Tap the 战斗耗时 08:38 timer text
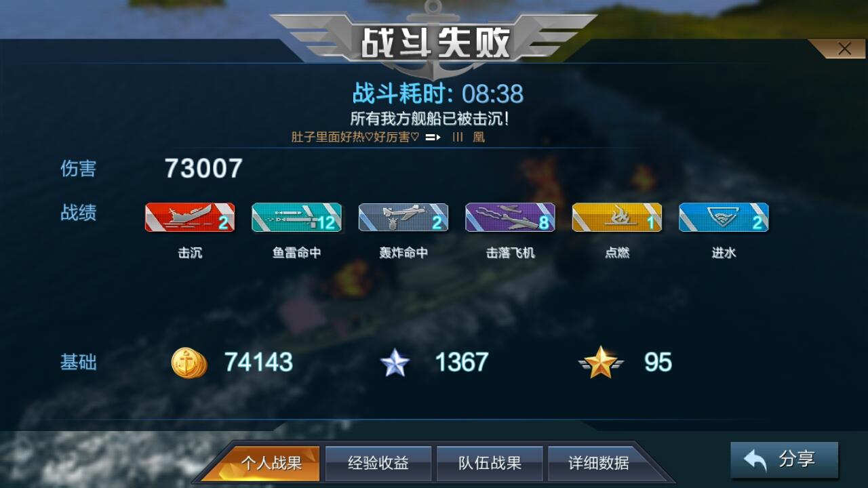The width and height of the screenshot is (868, 488). coord(438,94)
